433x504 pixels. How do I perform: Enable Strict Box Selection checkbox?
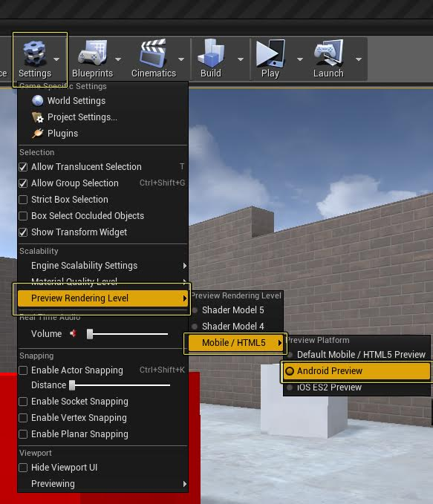23,200
